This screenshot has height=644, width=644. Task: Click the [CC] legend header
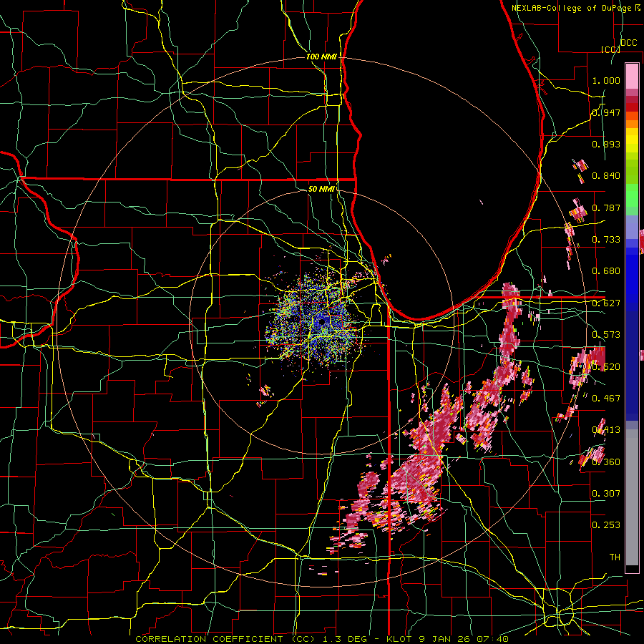coord(610,49)
